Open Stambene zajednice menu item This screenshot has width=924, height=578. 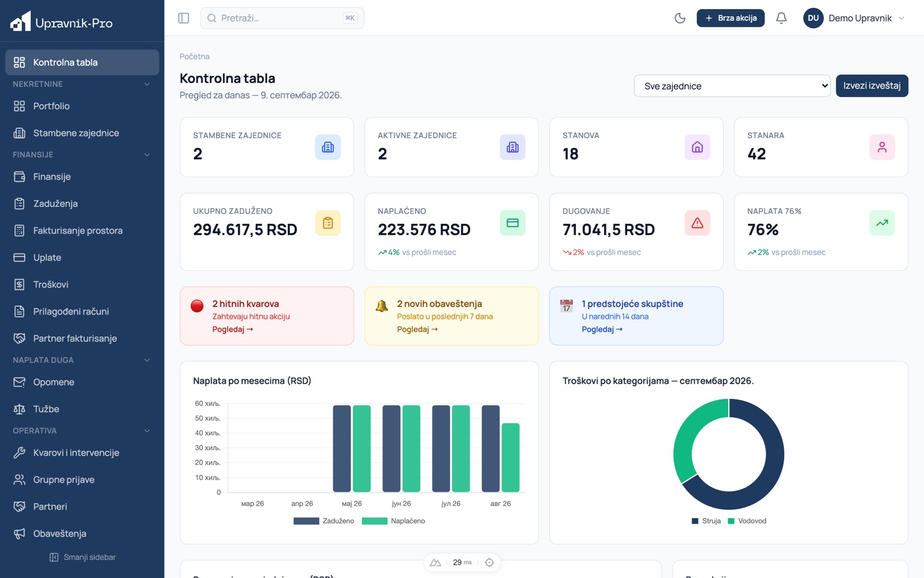point(82,133)
